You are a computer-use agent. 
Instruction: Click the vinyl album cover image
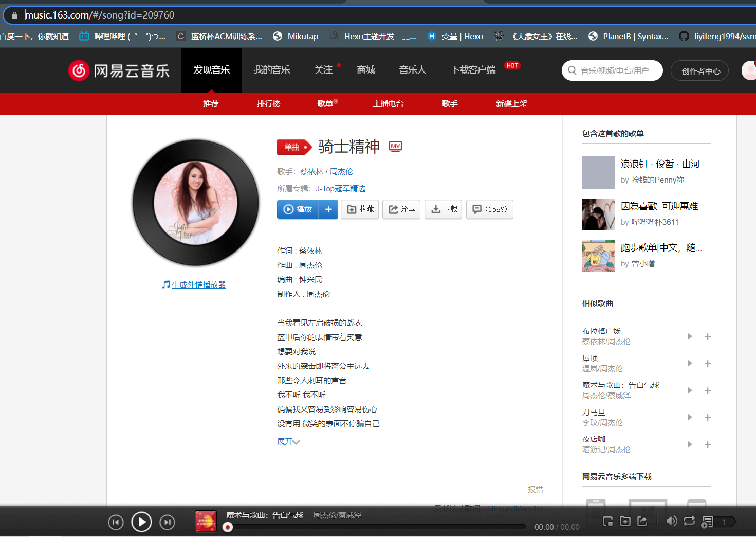click(x=196, y=203)
